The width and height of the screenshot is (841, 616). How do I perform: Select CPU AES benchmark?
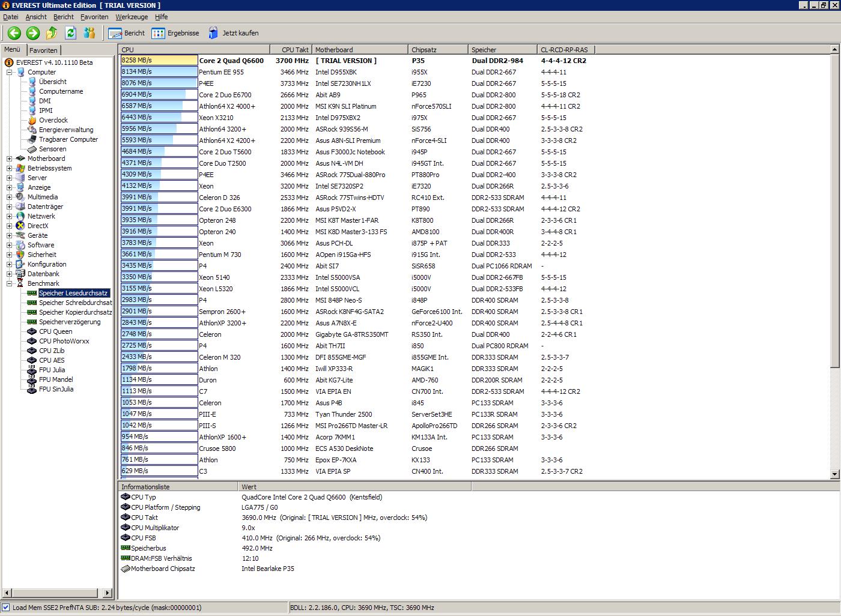(x=52, y=360)
